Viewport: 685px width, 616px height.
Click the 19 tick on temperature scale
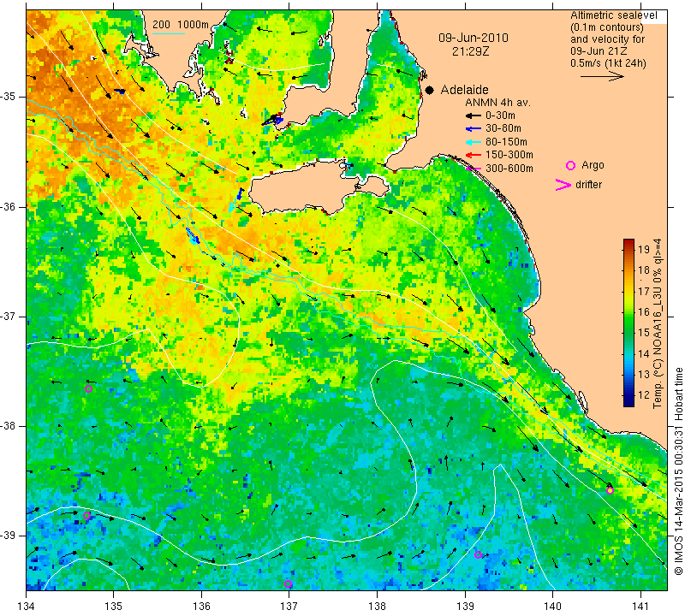(x=644, y=249)
